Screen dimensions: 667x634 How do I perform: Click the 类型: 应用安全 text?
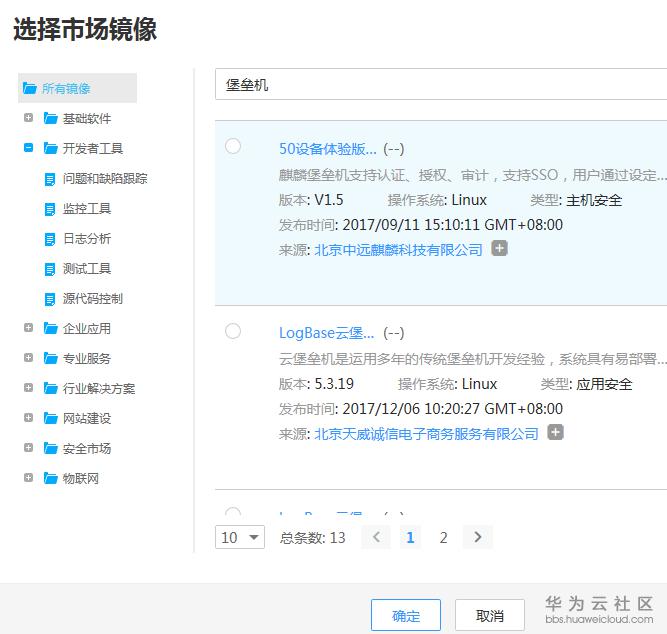(x=586, y=384)
